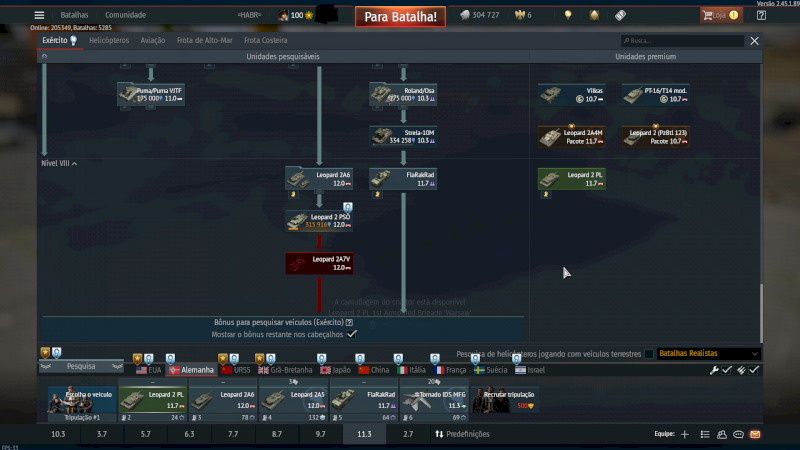Image resolution: width=800 pixels, height=450 pixels.
Task: Switch to the Aviação tab
Action: pos(153,41)
